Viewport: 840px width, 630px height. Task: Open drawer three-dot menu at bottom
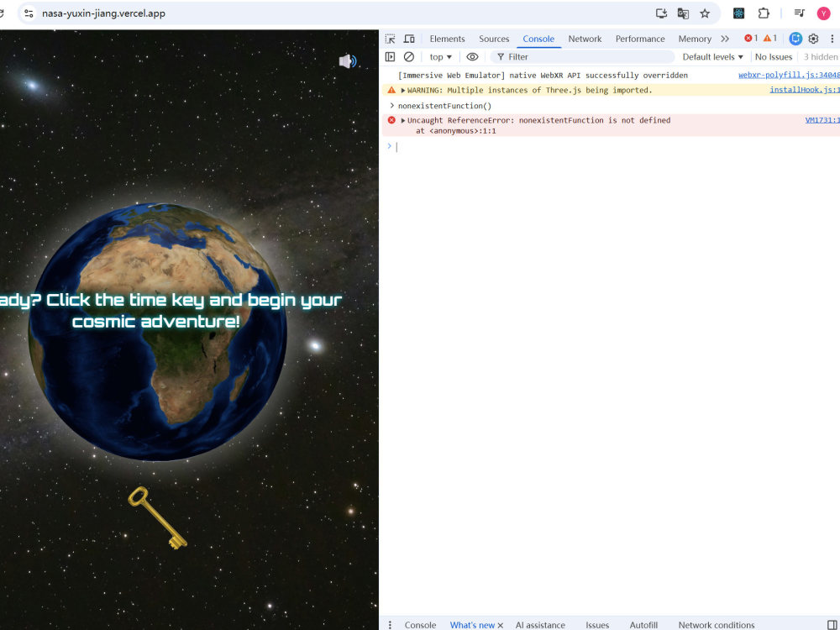(390, 625)
